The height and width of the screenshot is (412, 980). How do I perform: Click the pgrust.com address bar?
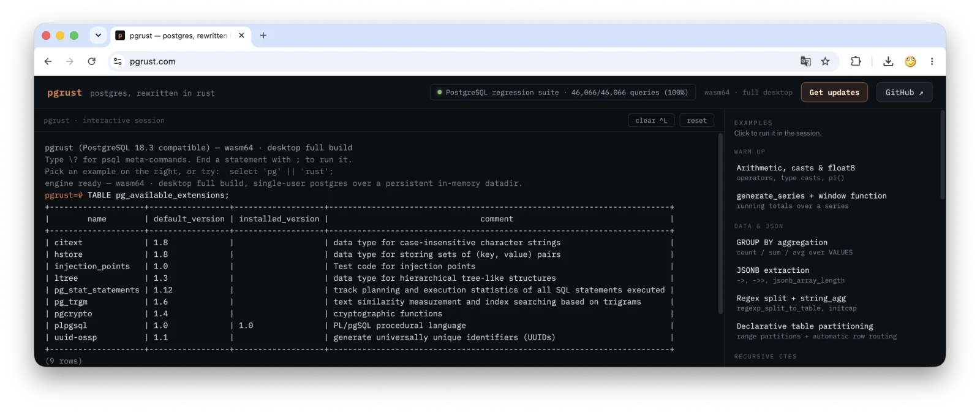453,61
